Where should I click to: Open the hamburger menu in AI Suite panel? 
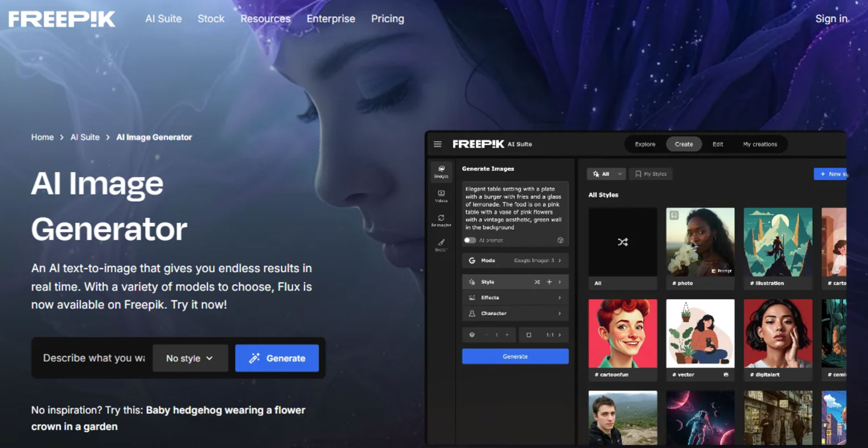click(437, 144)
